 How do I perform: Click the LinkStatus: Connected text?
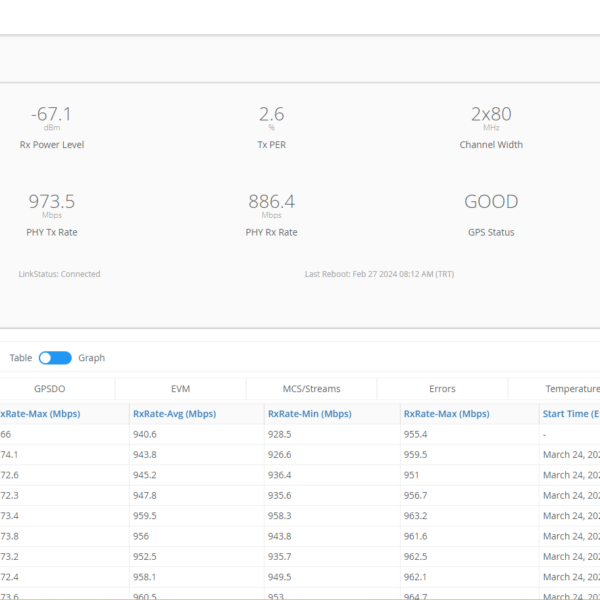point(59,274)
